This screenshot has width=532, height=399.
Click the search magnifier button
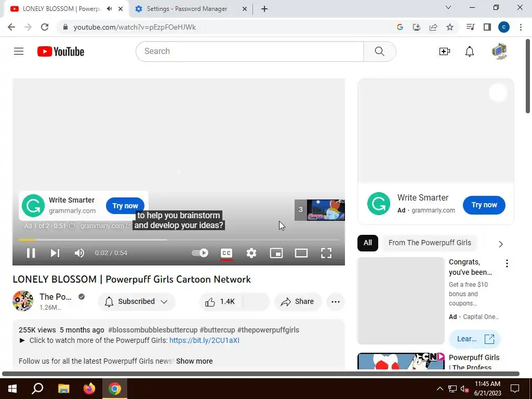pos(380,51)
